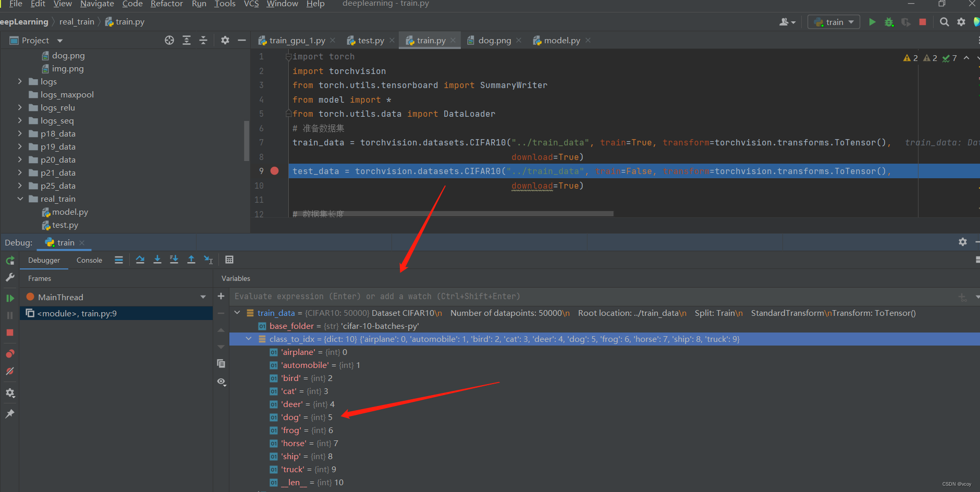This screenshot has width=980, height=492.
Task: Open test.py in the Project tree
Action: tap(65, 225)
